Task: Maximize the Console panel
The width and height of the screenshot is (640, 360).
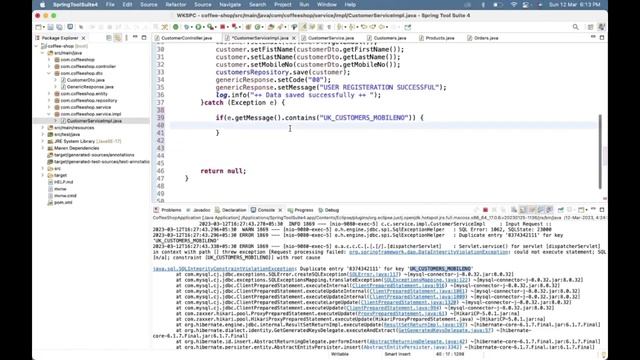Action: pos(602,209)
